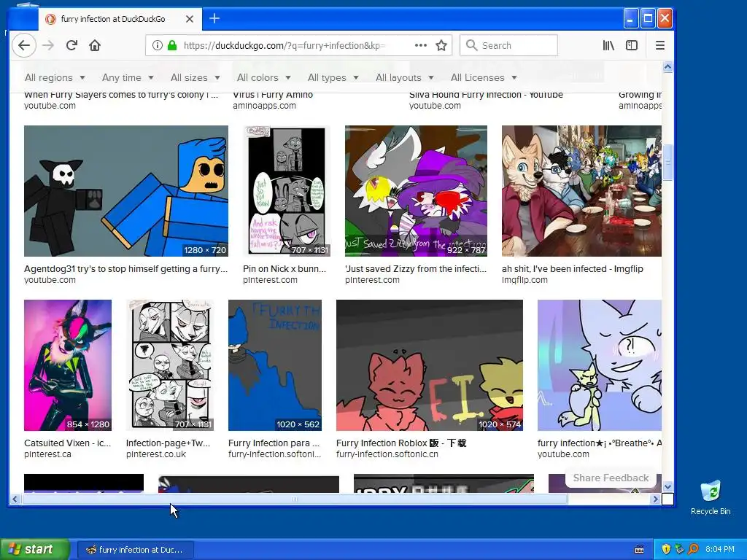
Task: Click the keyboard icon in the taskbar
Action: (639, 550)
